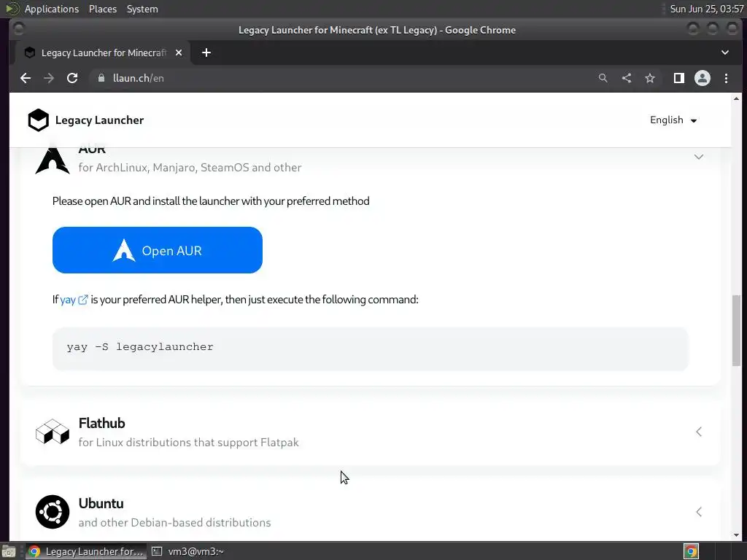Click the Arch Linux AUR logo

53,159
